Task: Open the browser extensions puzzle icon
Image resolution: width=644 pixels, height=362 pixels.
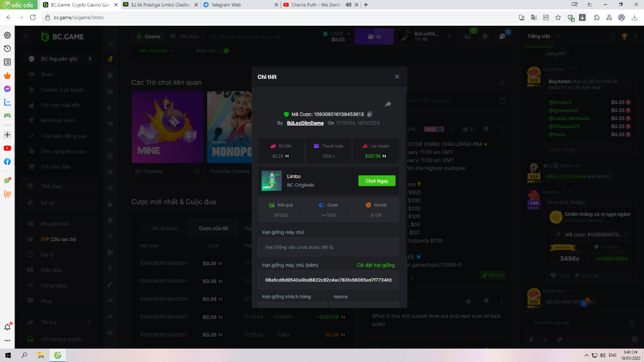Action: click(597, 17)
